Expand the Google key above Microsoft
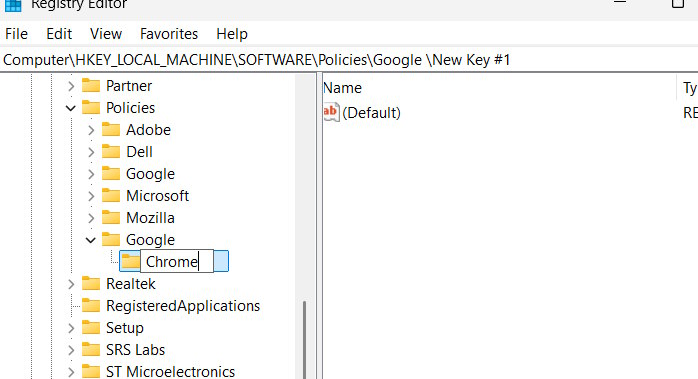698x379 pixels. 91,174
